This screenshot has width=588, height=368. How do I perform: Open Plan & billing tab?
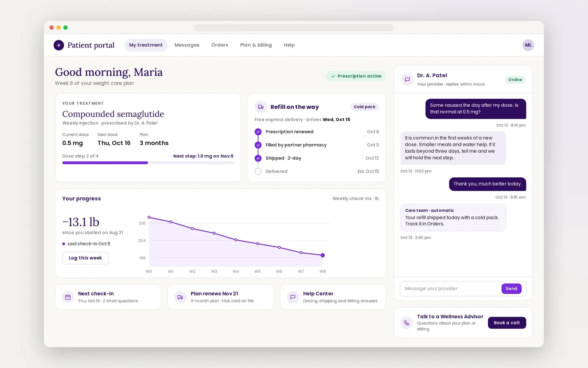(x=256, y=45)
